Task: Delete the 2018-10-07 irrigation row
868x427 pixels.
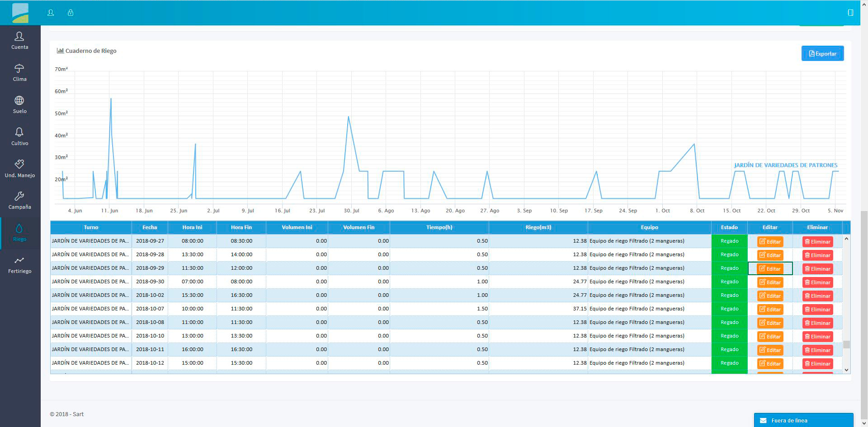Action: click(x=817, y=310)
